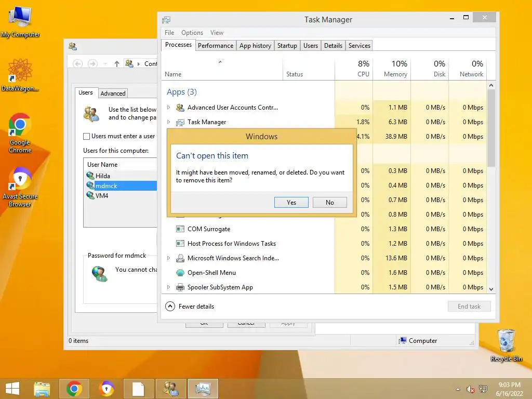This screenshot has width=532, height=399.
Task: Click the Windows Start button
Action: pyautogui.click(x=12, y=389)
